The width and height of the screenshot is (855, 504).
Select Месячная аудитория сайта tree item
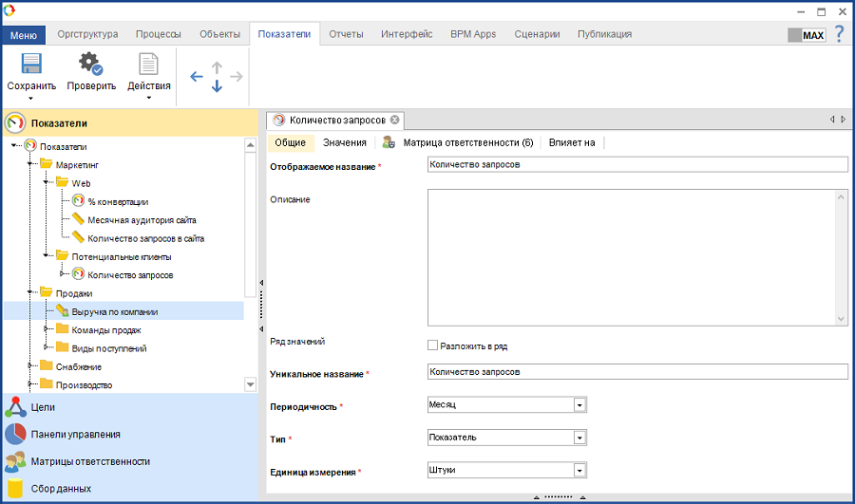pyautogui.click(x=142, y=219)
